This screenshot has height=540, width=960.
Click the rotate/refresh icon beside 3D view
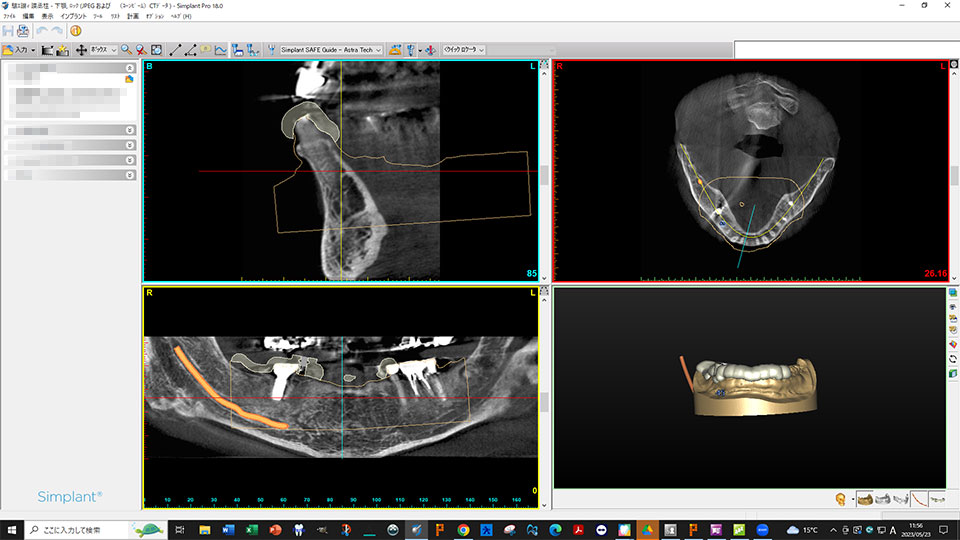[x=952, y=359]
